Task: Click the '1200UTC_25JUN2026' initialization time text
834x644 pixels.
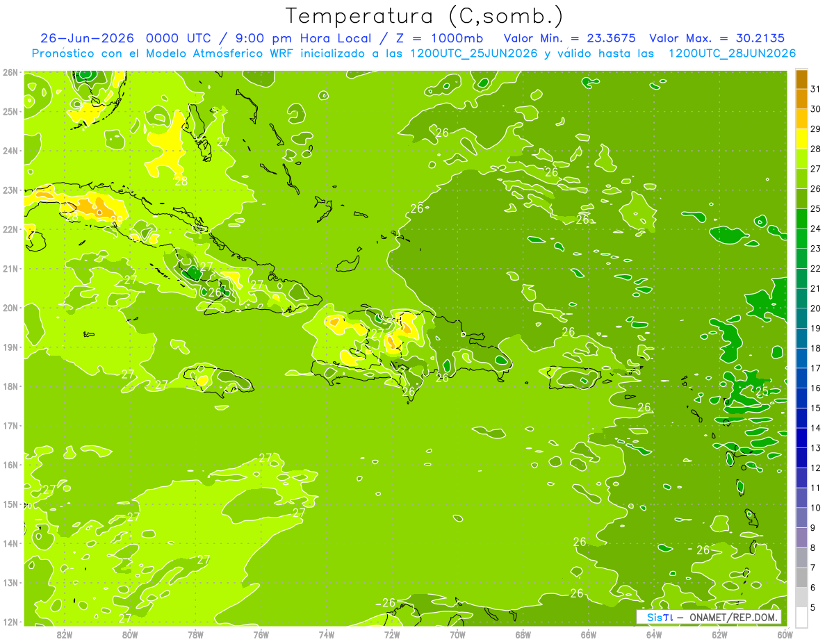Action: (473, 53)
